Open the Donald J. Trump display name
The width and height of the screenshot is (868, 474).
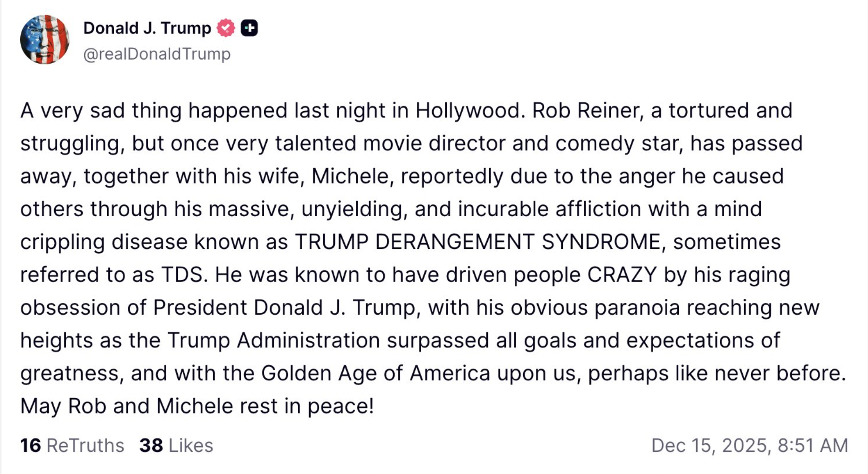point(147,28)
